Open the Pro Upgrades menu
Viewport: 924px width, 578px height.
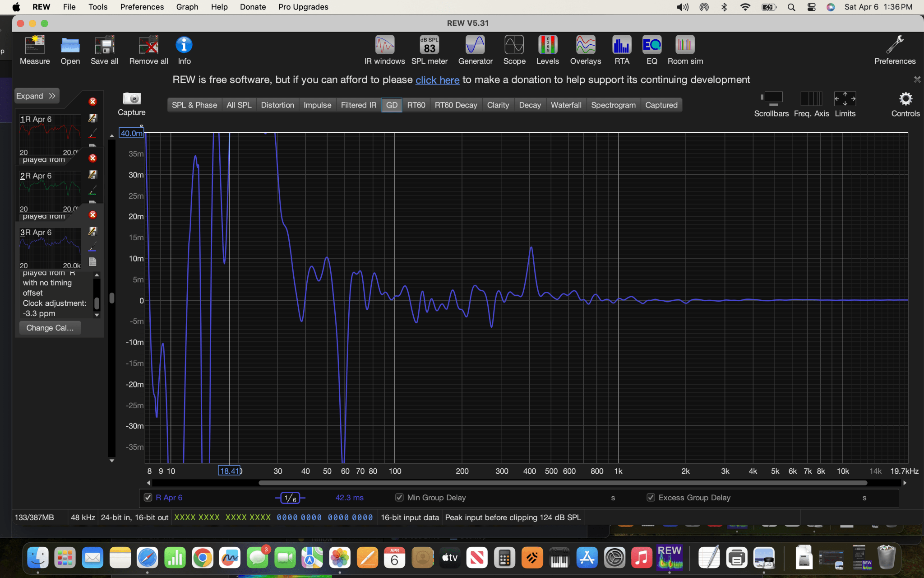(303, 7)
